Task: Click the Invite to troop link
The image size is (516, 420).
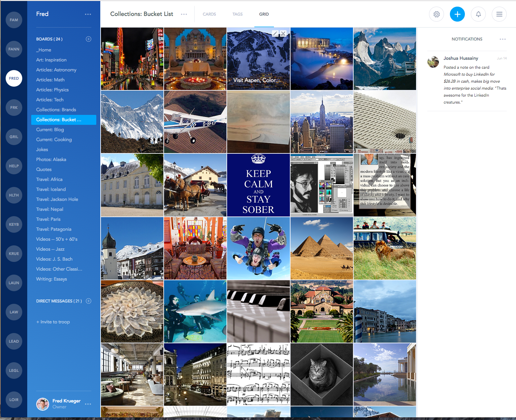Action: tap(53, 322)
